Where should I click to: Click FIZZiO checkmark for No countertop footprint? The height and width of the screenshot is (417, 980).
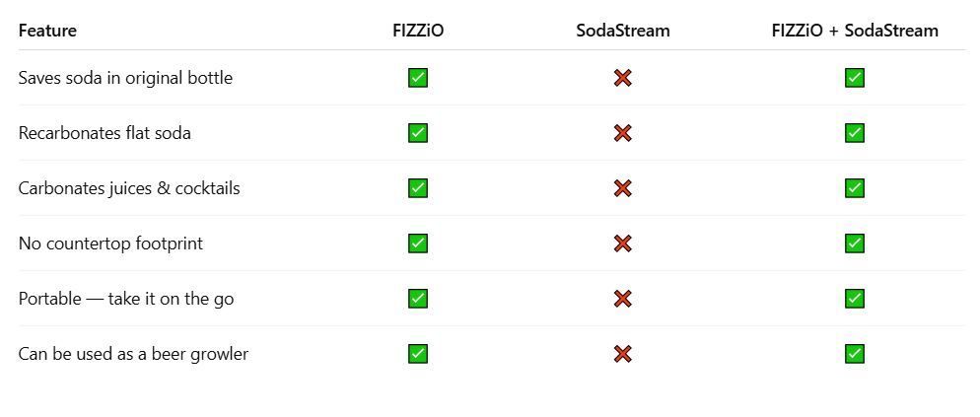pos(418,243)
